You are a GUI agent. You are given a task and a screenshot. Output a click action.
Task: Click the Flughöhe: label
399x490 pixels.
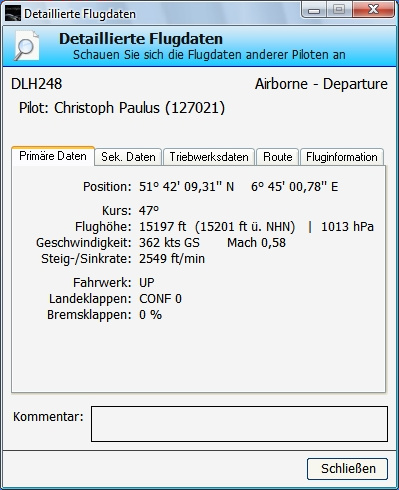coord(103,227)
